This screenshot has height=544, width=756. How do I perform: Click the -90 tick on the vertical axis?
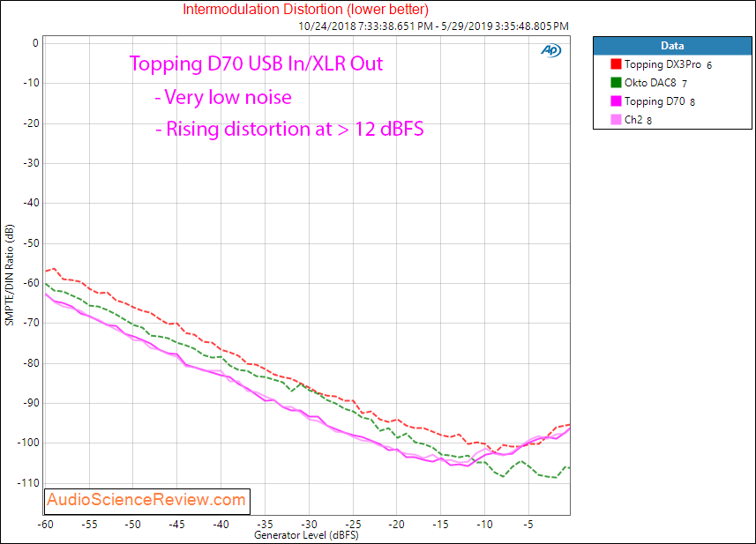coord(31,403)
